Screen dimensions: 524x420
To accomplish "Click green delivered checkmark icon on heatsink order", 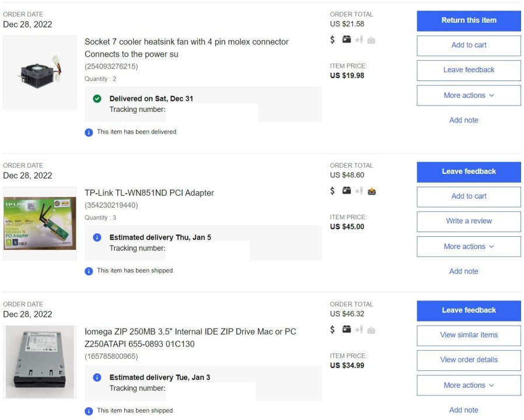I will click(97, 99).
